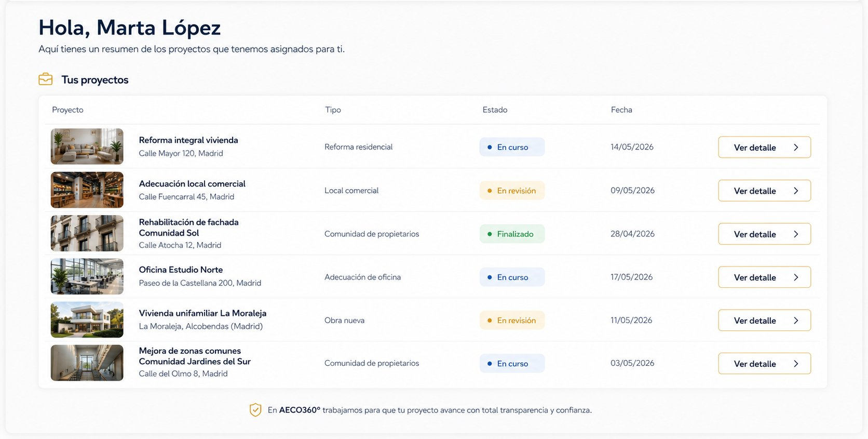Click the Obra nueva type cell
The image size is (868, 439).
[x=344, y=321]
